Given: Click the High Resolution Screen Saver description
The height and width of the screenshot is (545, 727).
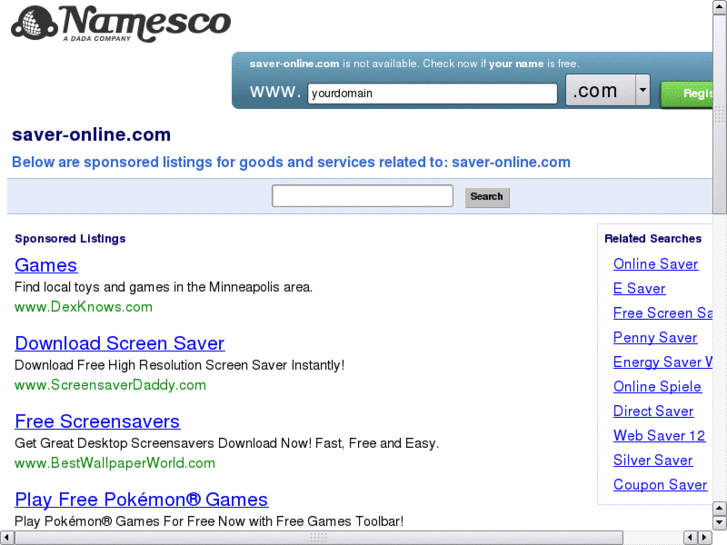Looking at the screenshot, I should 179,365.
